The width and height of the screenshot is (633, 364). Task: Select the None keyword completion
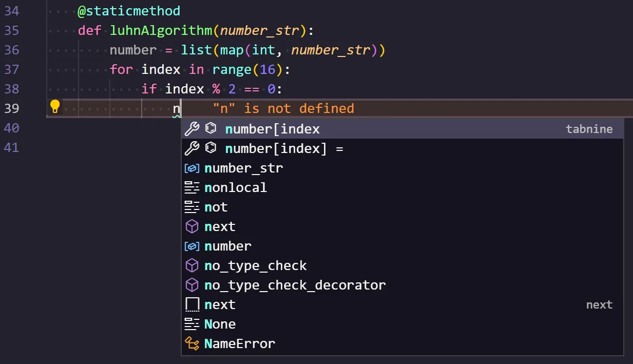point(220,324)
